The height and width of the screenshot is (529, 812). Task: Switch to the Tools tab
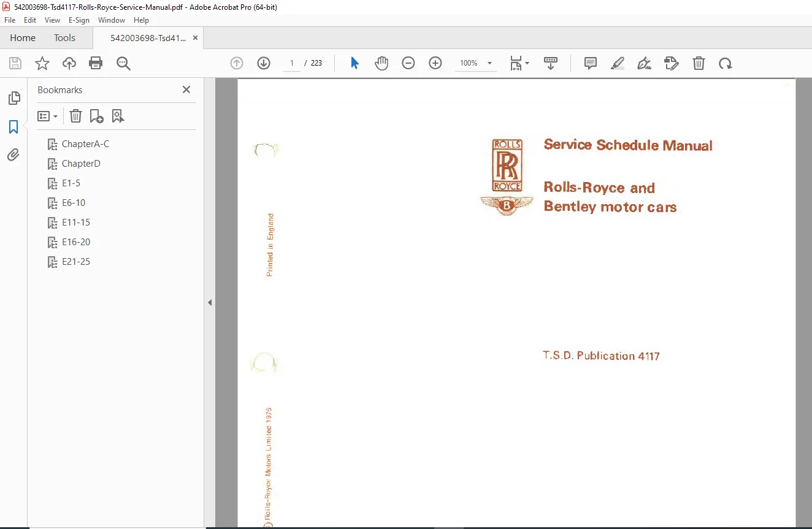click(x=64, y=38)
